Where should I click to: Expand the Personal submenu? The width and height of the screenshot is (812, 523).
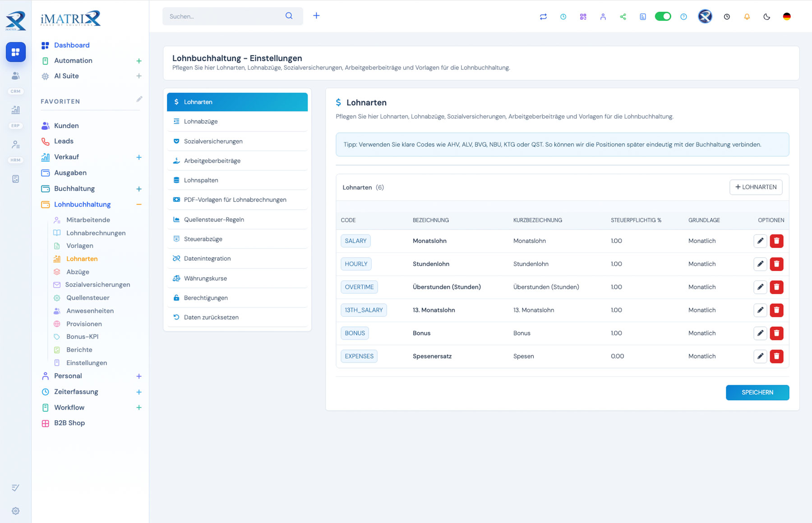click(139, 376)
